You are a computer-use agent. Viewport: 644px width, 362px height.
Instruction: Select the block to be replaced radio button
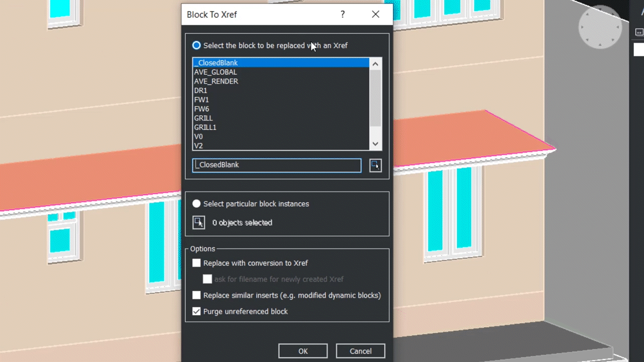(196, 45)
